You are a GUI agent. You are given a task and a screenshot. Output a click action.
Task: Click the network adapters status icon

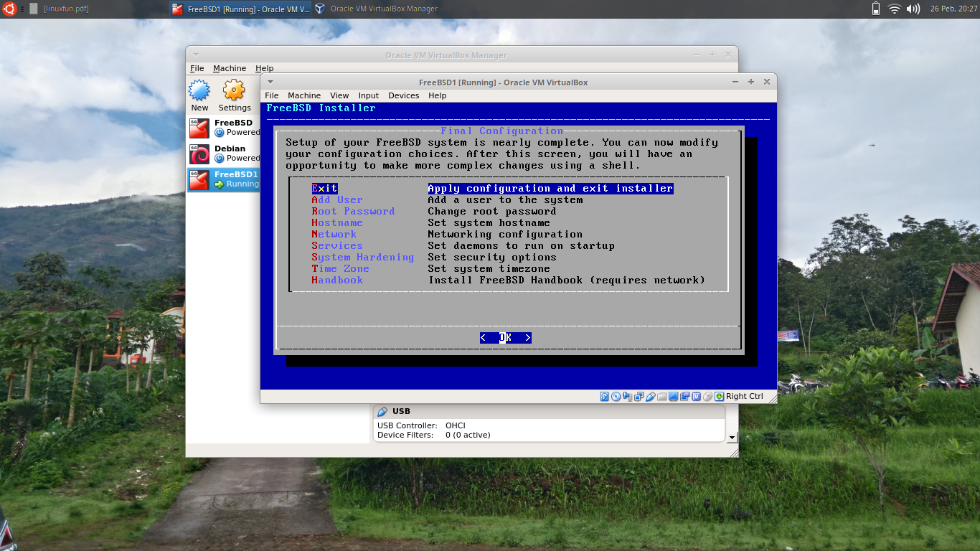639,396
